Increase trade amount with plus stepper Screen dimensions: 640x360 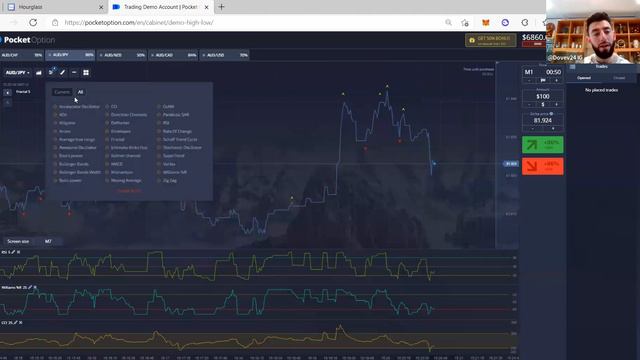pyautogui.click(x=556, y=104)
